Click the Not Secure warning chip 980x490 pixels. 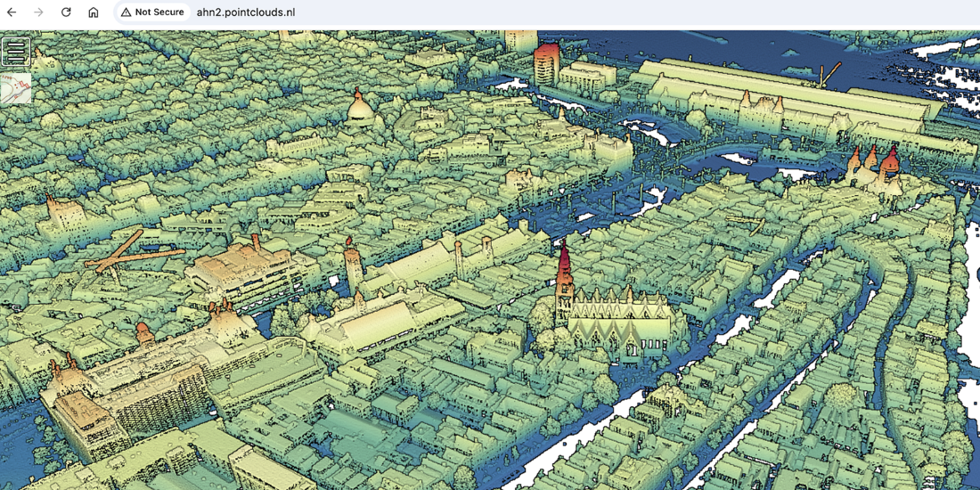pyautogui.click(x=153, y=12)
